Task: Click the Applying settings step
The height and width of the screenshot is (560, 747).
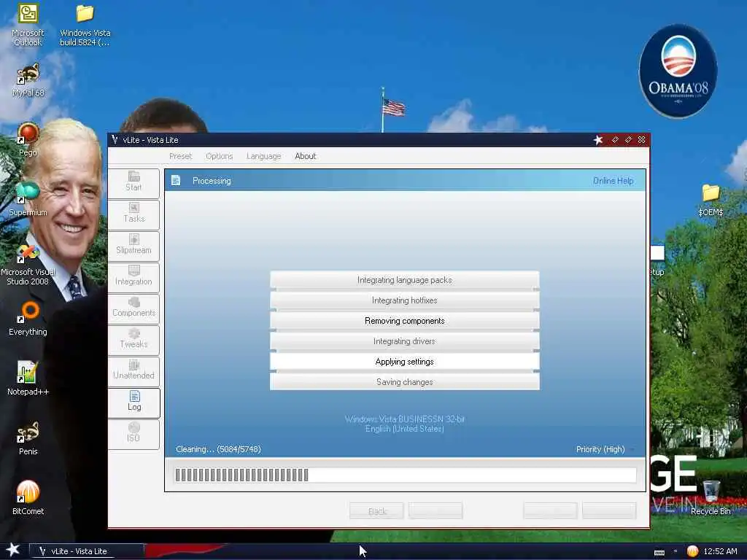Action: tap(404, 362)
